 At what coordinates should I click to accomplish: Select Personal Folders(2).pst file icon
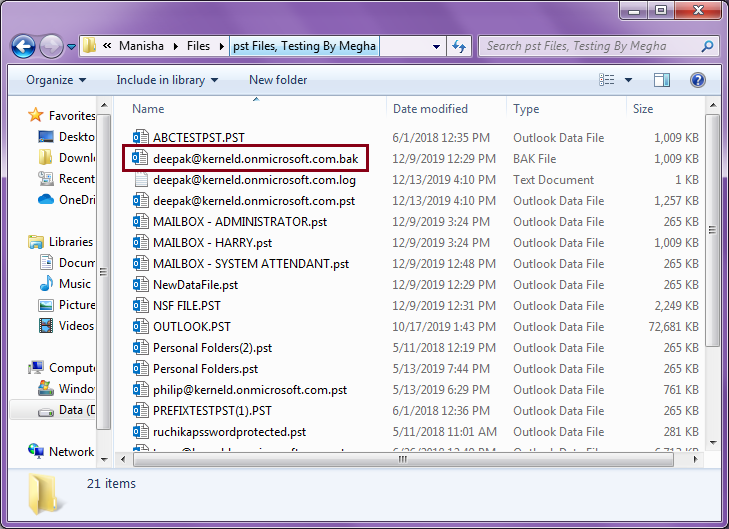pyautogui.click(x=140, y=347)
